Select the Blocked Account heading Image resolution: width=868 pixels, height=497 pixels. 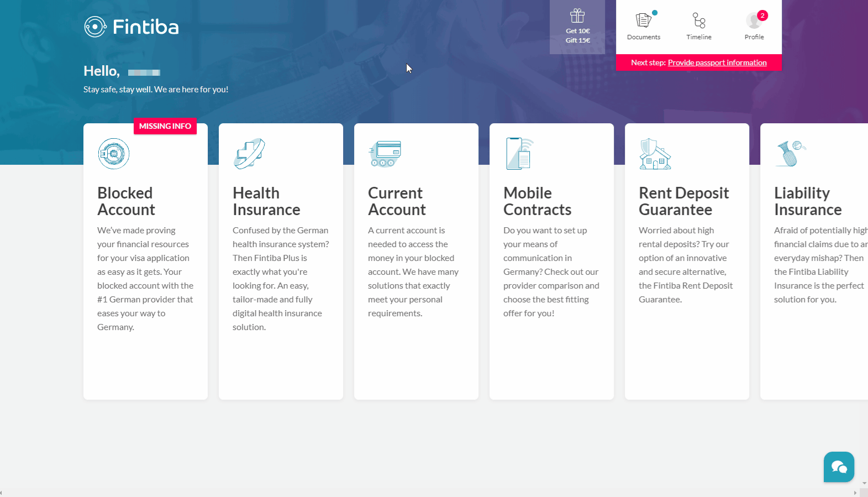click(x=126, y=201)
